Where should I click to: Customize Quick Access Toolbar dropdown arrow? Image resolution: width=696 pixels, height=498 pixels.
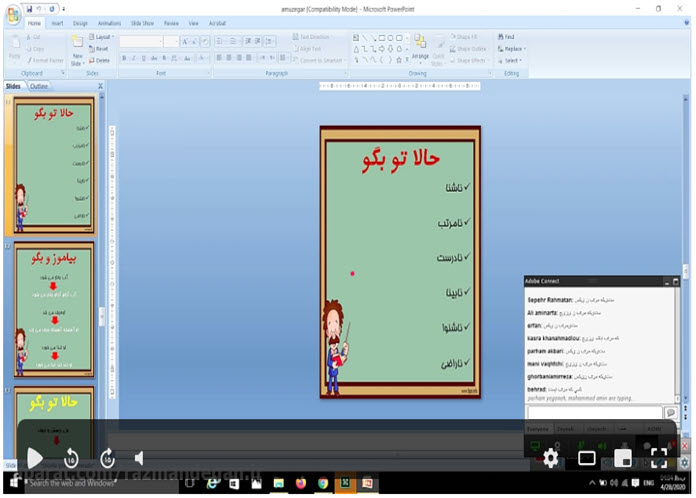(x=63, y=9)
